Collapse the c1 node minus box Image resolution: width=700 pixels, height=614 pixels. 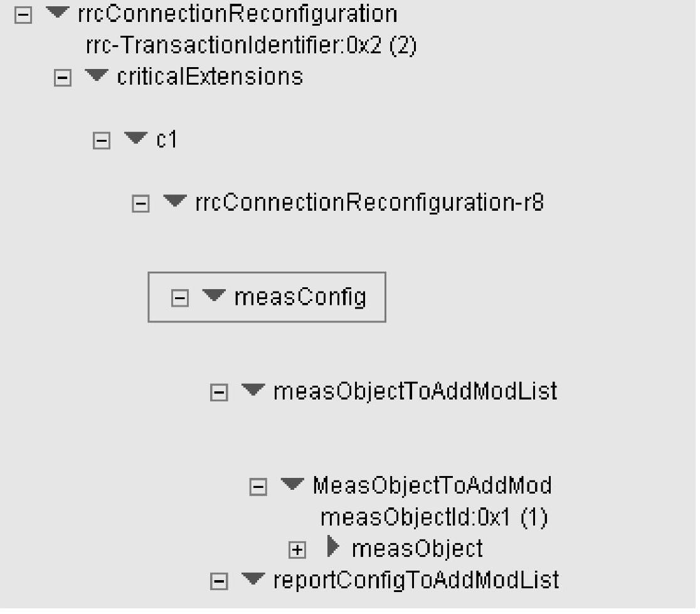pyautogui.click(x=100, y=141)
